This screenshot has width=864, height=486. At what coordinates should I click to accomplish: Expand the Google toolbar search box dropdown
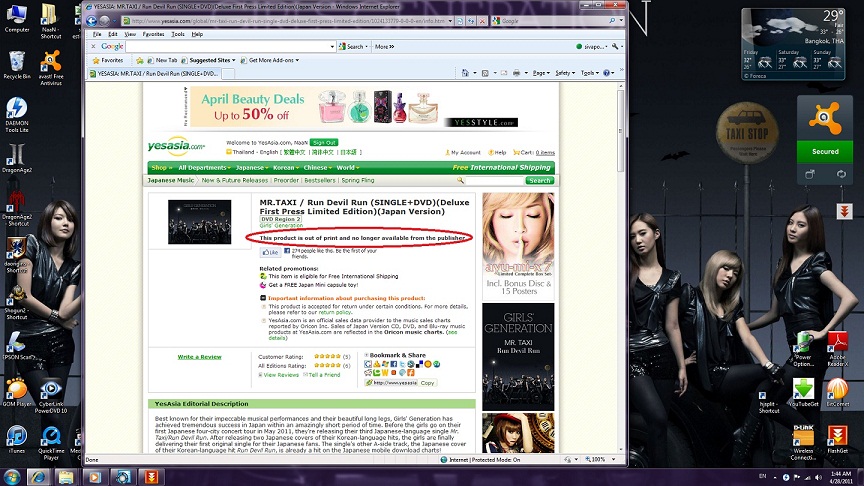[x=332, y=47]
